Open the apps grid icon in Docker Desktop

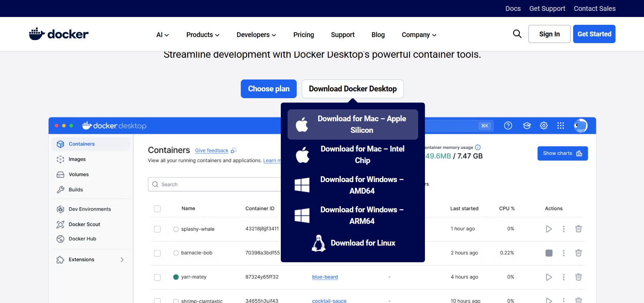pos(561,126)
